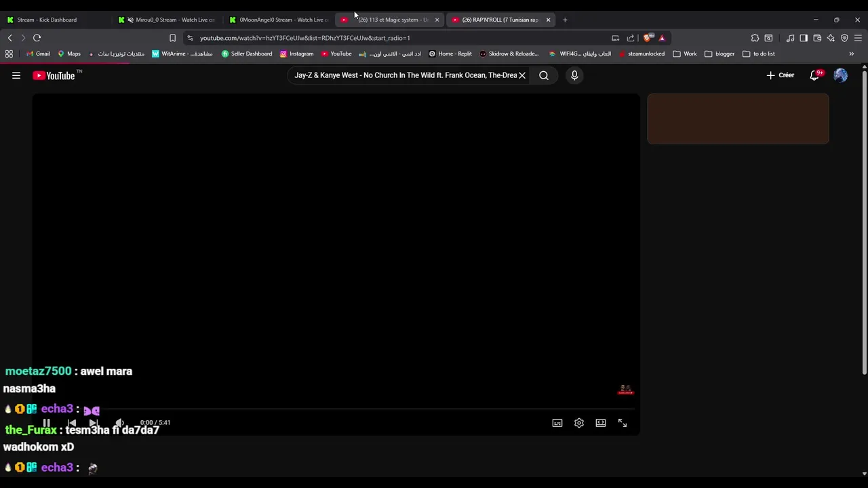This screenshot has width=868, height=488.
Task: Open the Gmail bookmark
Action: [x=38, y=54]
